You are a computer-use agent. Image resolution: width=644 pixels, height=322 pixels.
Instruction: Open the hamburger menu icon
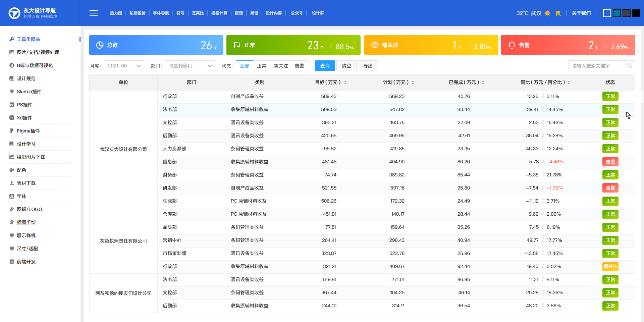(94, 13)
